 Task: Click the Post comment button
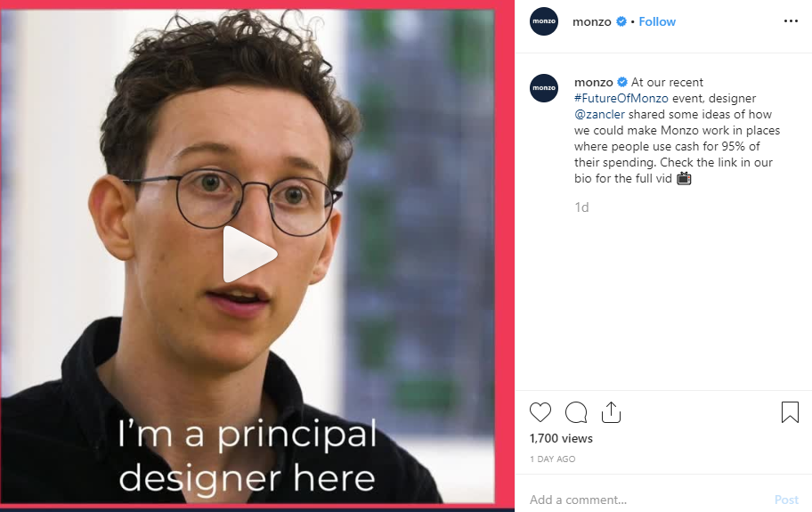point(786,500)
